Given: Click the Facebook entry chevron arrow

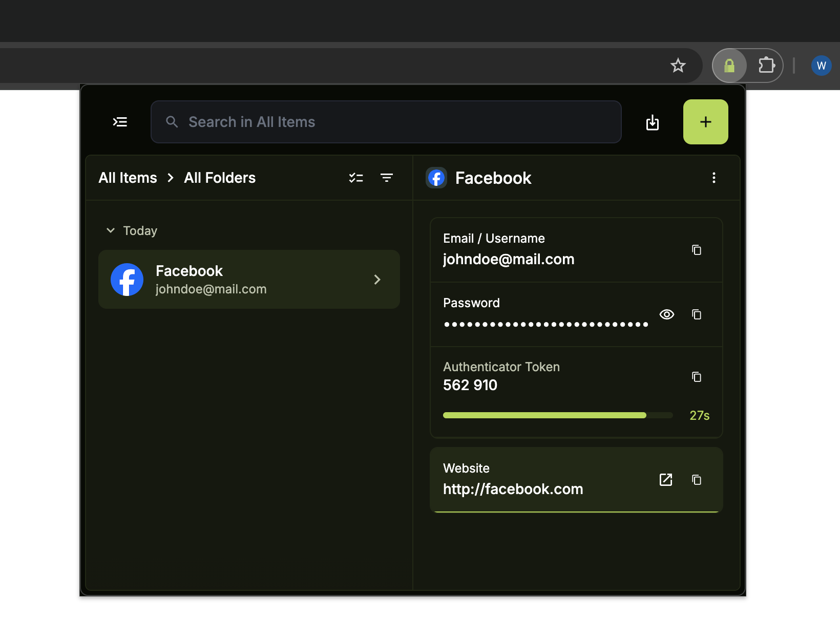Looking at the screenshot, I should coord(377,280).
